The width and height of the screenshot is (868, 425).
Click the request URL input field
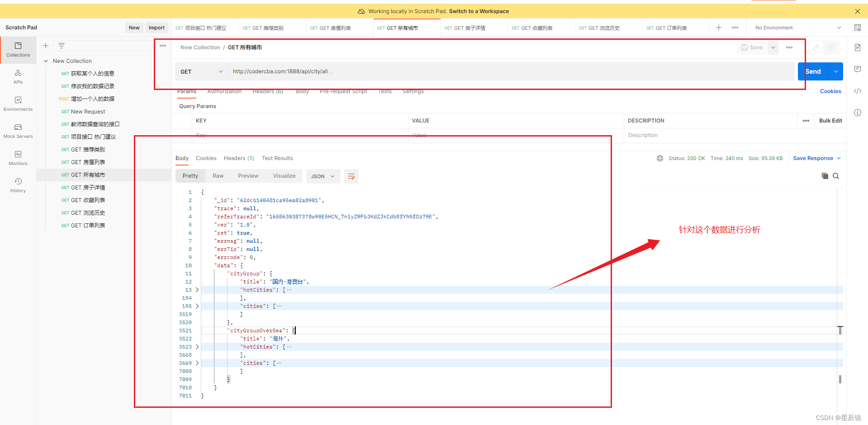click(511, 71)
